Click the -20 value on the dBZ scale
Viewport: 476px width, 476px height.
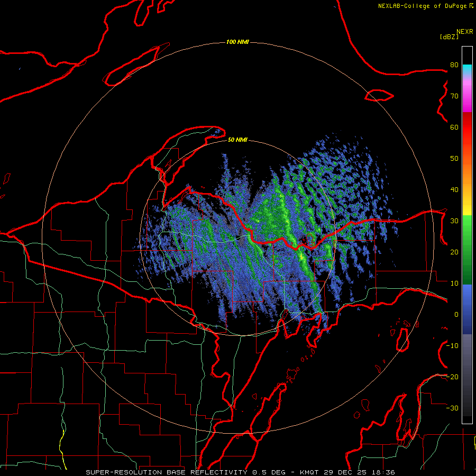452,377
